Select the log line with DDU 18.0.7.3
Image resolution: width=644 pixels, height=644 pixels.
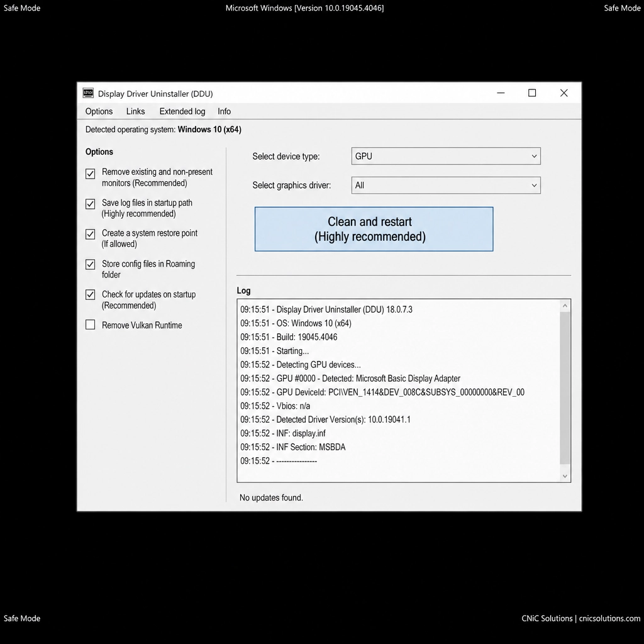326,309
